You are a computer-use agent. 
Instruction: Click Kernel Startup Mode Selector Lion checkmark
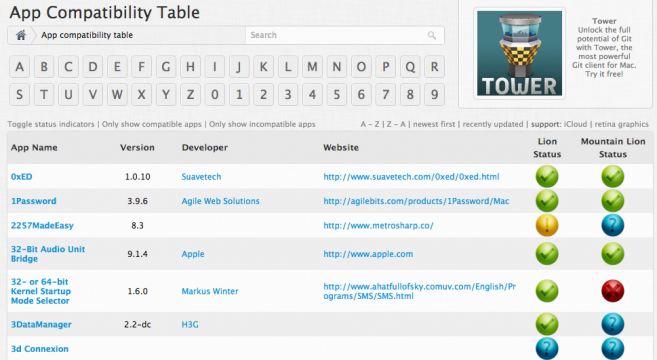[547, 291]
